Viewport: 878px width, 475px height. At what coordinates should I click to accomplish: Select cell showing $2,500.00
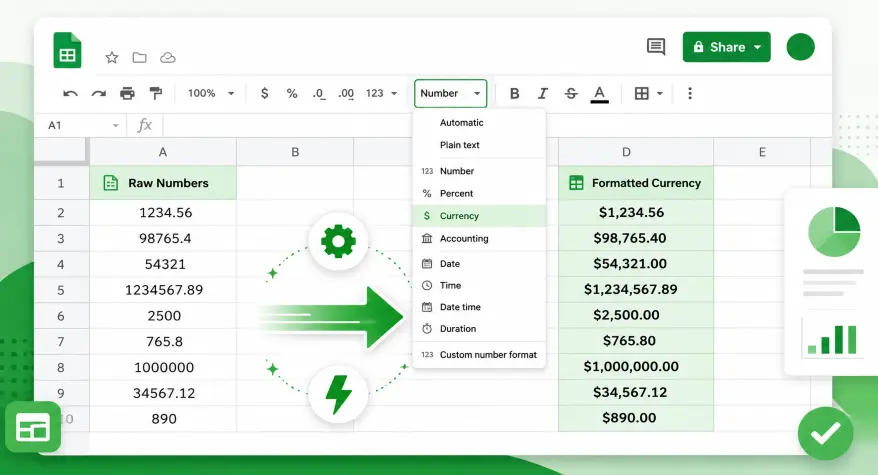pyautogui.click(x=636, y=315)
